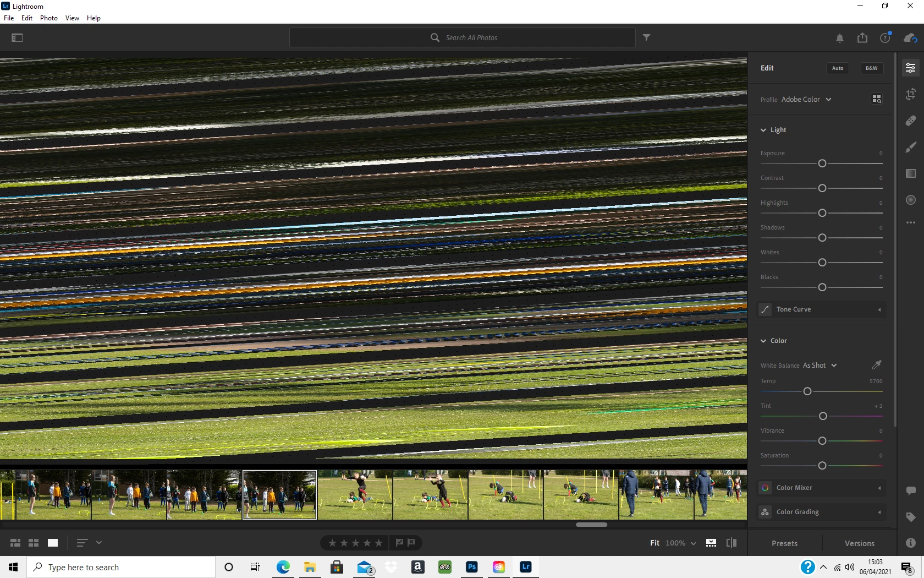Viewport: 924px width, 578px height.
Task: Set five star rating
Action: [378, 543]
